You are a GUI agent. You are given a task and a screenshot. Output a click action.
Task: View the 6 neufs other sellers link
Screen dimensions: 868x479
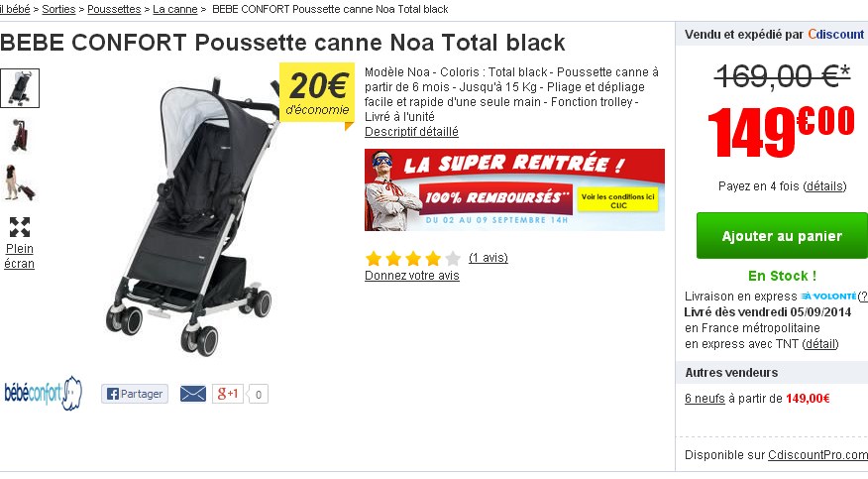pyautogui.click(x=706, y=399)
